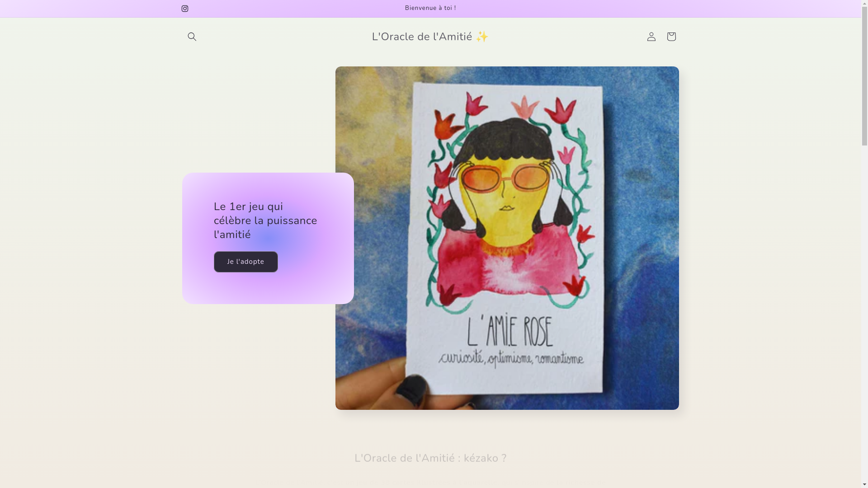Open the shopping cart icon
Screen dimensions: 868x488
(671, 37)
